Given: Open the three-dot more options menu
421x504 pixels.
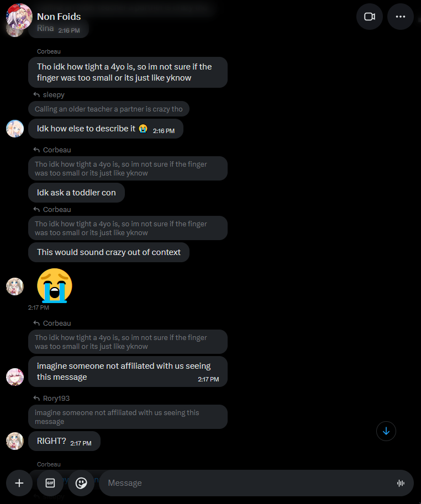Looking at the screenshot, I should tap(400, 17).
